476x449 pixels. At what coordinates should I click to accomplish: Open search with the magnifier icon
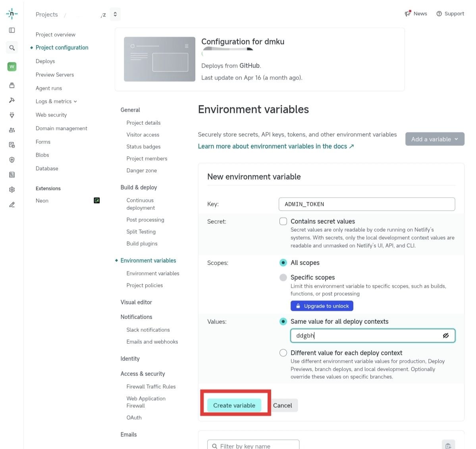tap(12, 48)
